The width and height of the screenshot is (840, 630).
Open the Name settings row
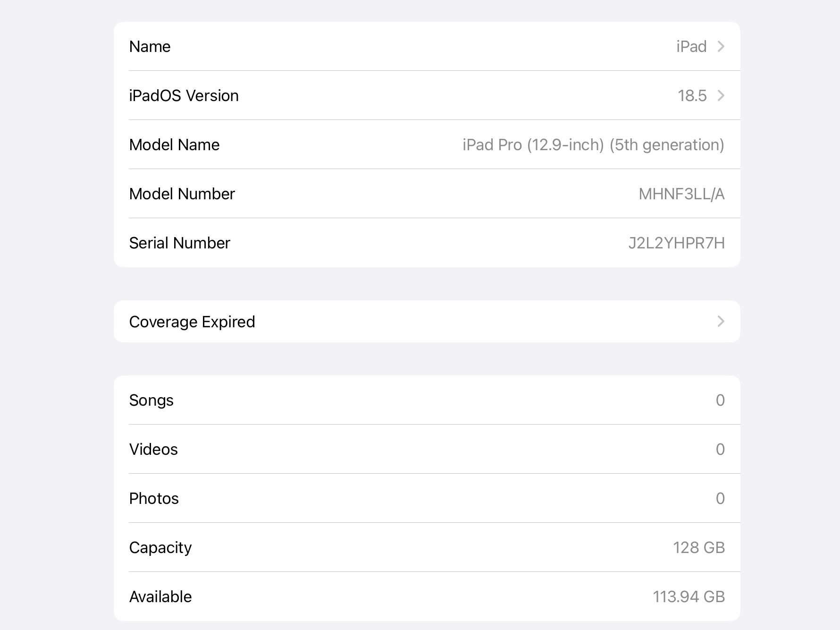(425, 46)
